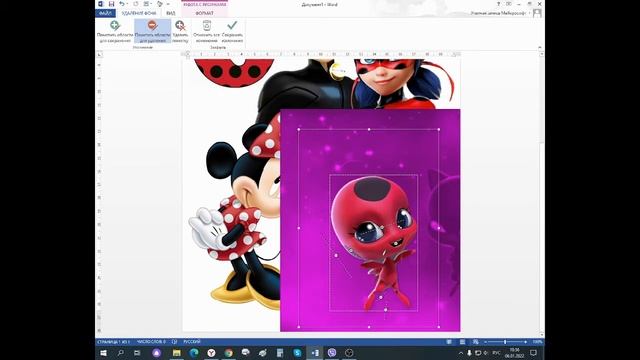Open Help question mark in title bar
640x360 pixels.
[498, 4]
